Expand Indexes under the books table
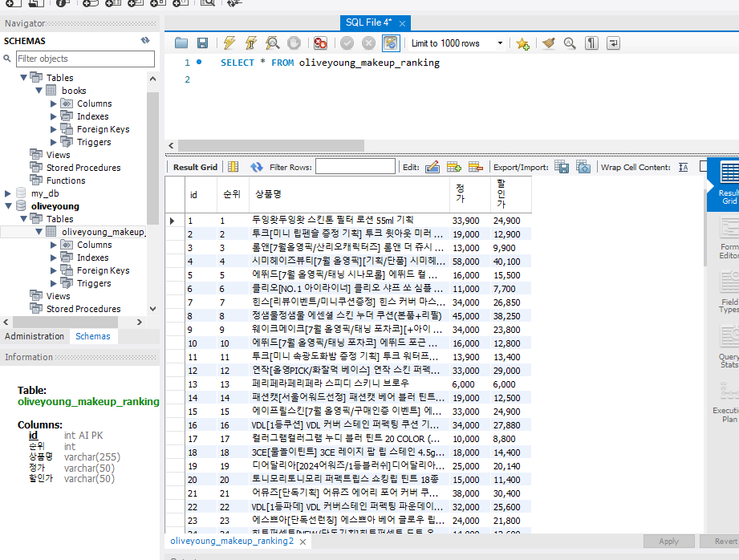Viewport: 739px width, 560px height. 53,116
